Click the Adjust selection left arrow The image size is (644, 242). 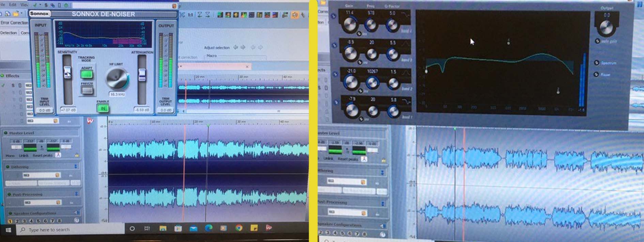[x=235, y=47]
